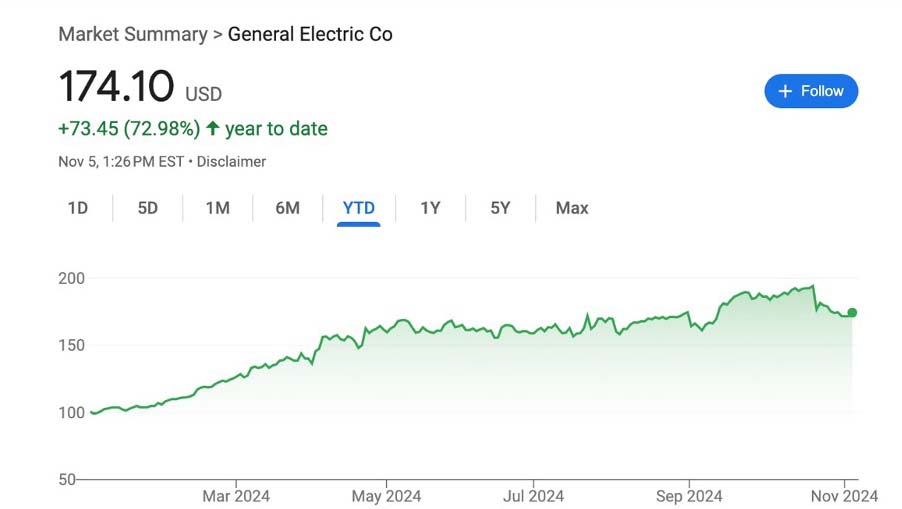Screen dimensions: 902x509
Task: Click the General Electric Co title
Action: [x=310, y=34]
